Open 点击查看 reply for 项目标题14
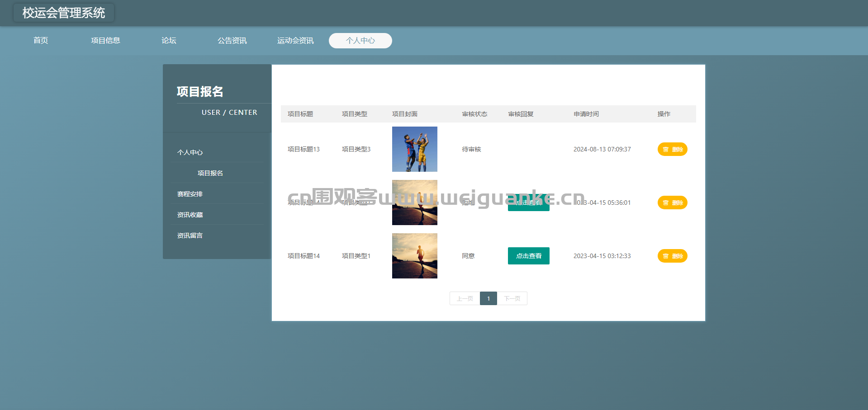Screen dimensions: 868x410 (x=528, y=256)
